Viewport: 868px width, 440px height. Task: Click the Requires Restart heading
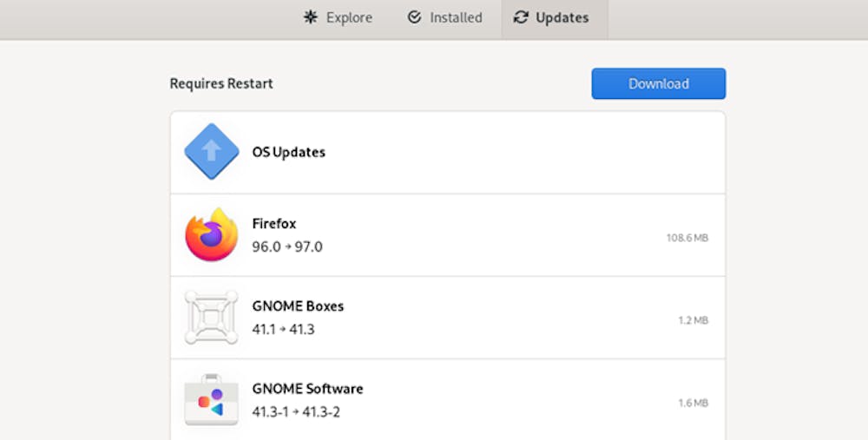tap(221, 84)
